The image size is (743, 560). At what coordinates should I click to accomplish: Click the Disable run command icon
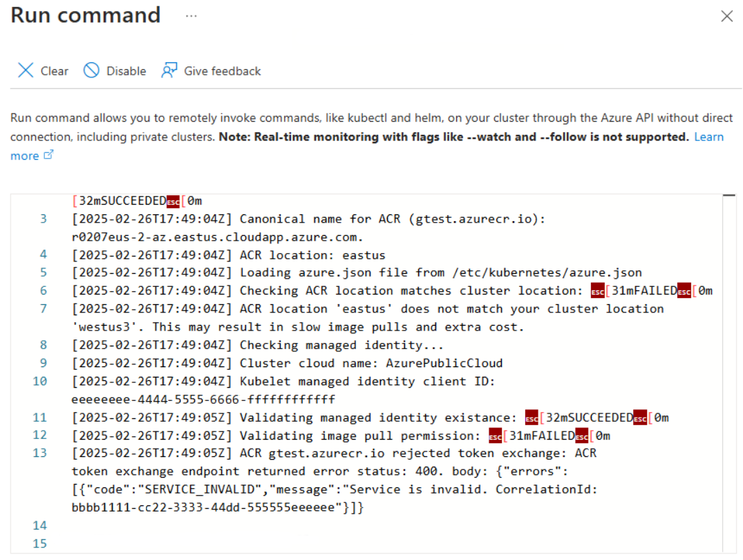pyautogui.click(x=91, y=71)
